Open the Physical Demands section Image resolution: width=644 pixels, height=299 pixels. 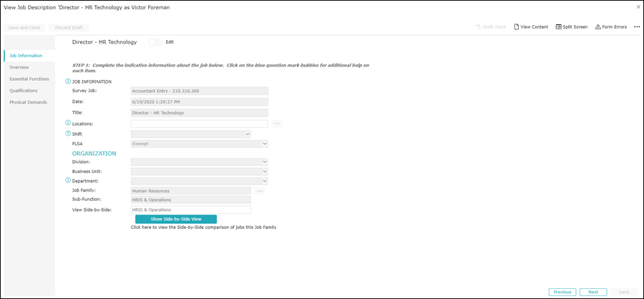[x=28, y=102]
